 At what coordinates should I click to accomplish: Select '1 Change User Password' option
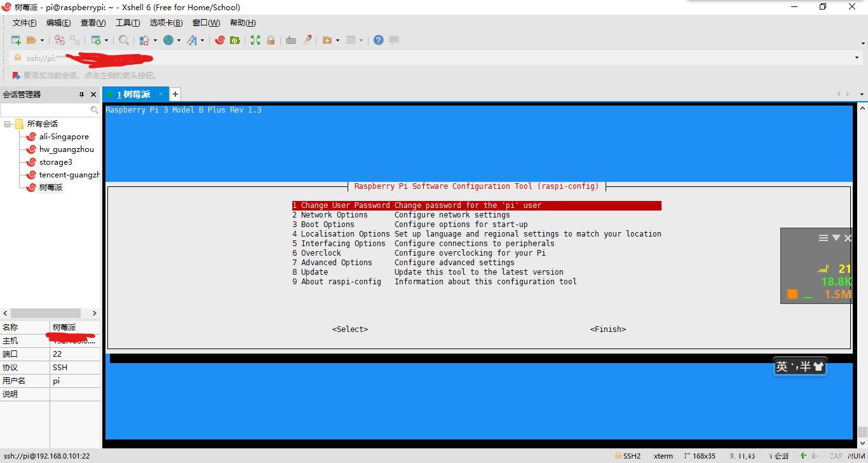477,205
